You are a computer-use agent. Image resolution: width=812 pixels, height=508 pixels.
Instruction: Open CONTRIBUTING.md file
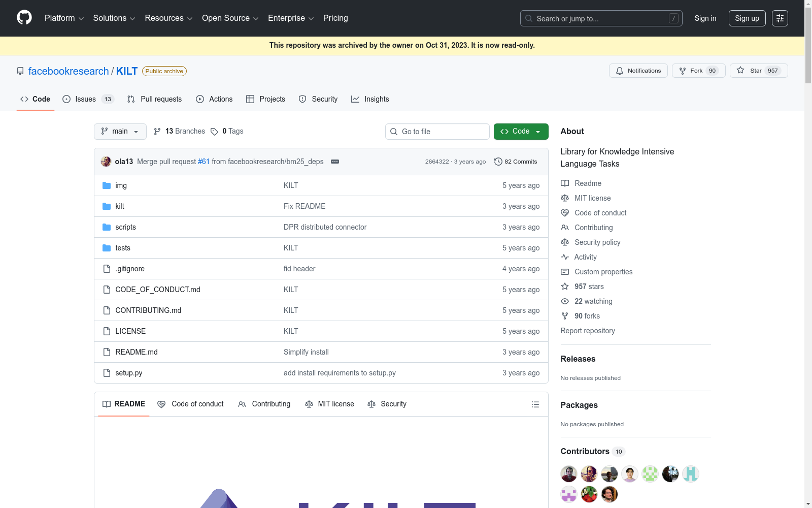(x=148, y=310)
